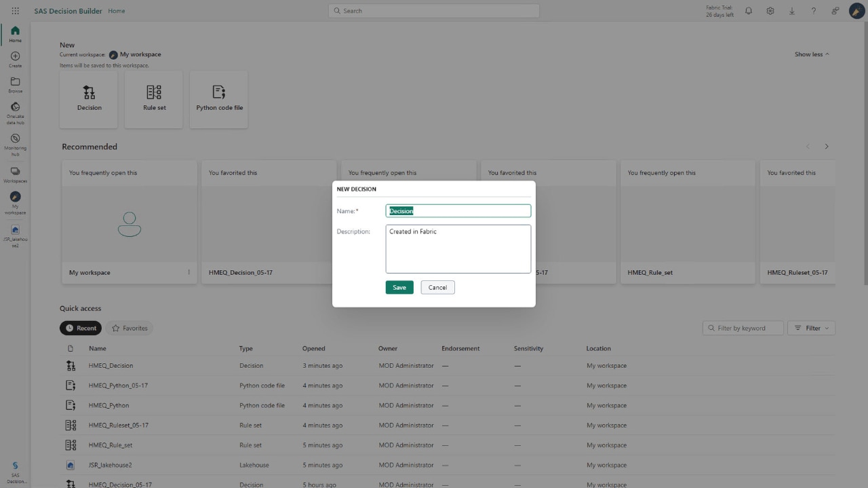Open the notifications bell
The width and height of the screenshot is (868, 488).
click(x=748, y=11)
